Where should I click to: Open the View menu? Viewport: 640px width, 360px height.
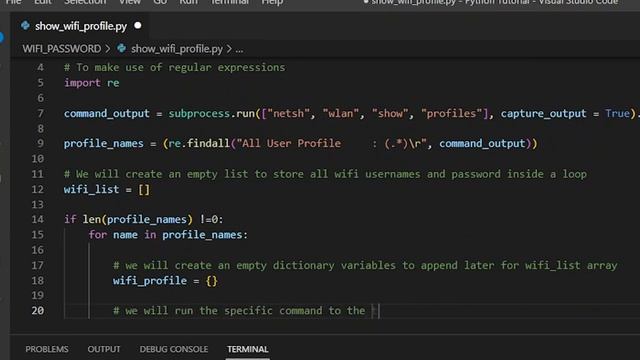pos(130,2)
